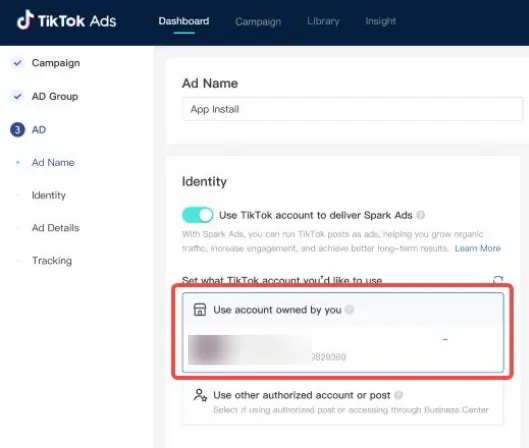The image size is (529, 448).
Task: Open the Learn More link
Action: [x=477, y=248]
